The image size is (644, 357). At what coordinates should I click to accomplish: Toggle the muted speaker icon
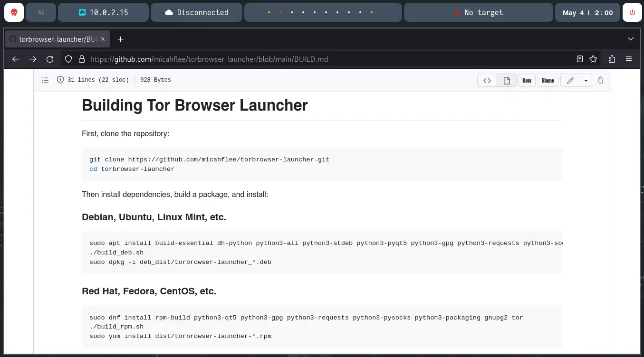click(41, 13)
